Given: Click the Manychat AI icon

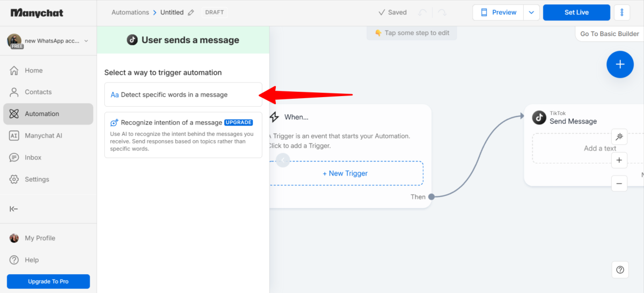Looking at the screenshot, I should point(14,136).
